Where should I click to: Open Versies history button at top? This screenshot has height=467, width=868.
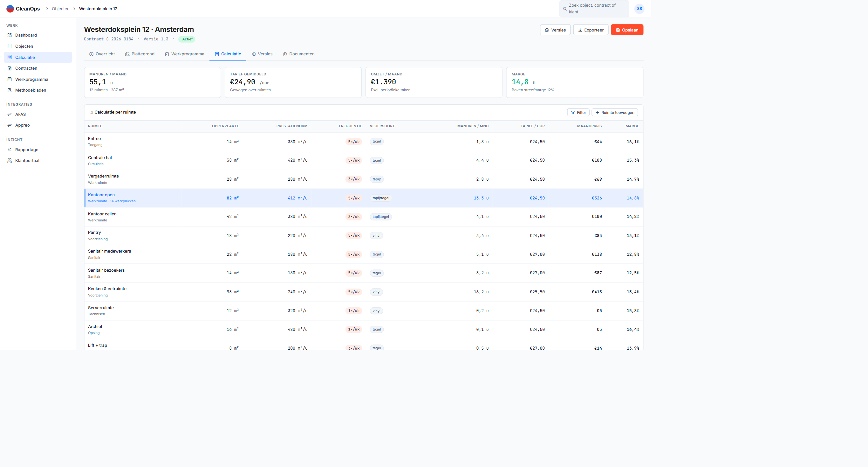coord(555,30)
